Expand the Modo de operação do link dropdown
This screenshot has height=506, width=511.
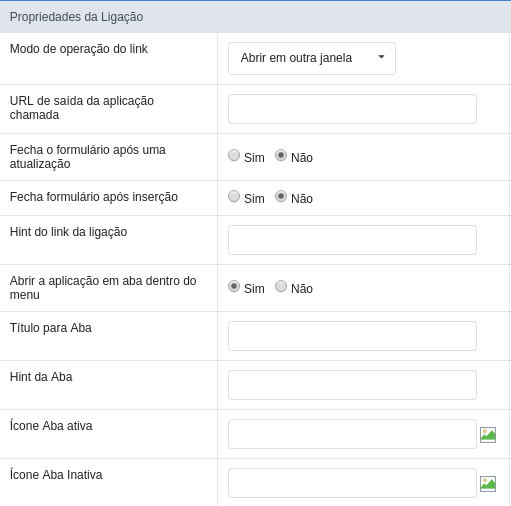pyautogui.click(x=312, y=58)
